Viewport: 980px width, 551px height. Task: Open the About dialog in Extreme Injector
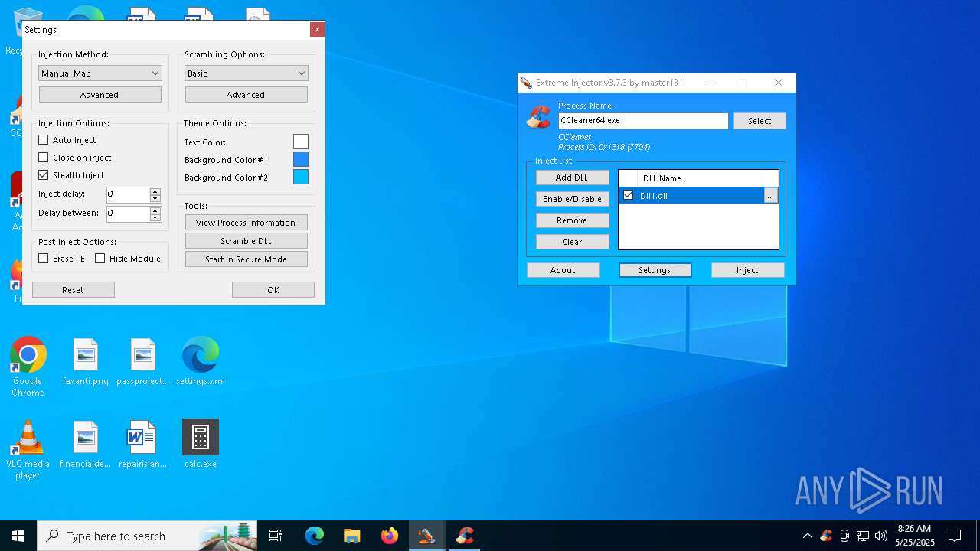(x=563, y=270)
